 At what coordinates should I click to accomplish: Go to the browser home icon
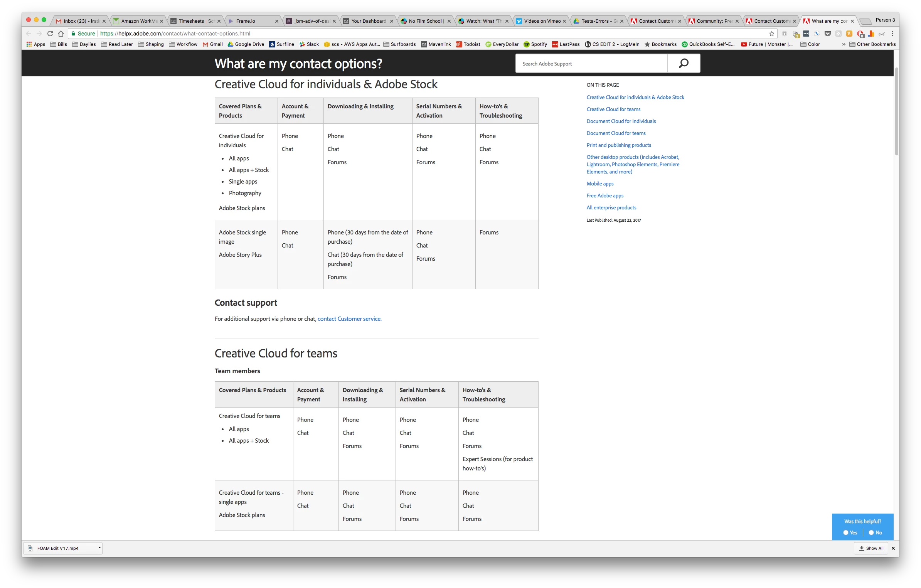[61, 34]
